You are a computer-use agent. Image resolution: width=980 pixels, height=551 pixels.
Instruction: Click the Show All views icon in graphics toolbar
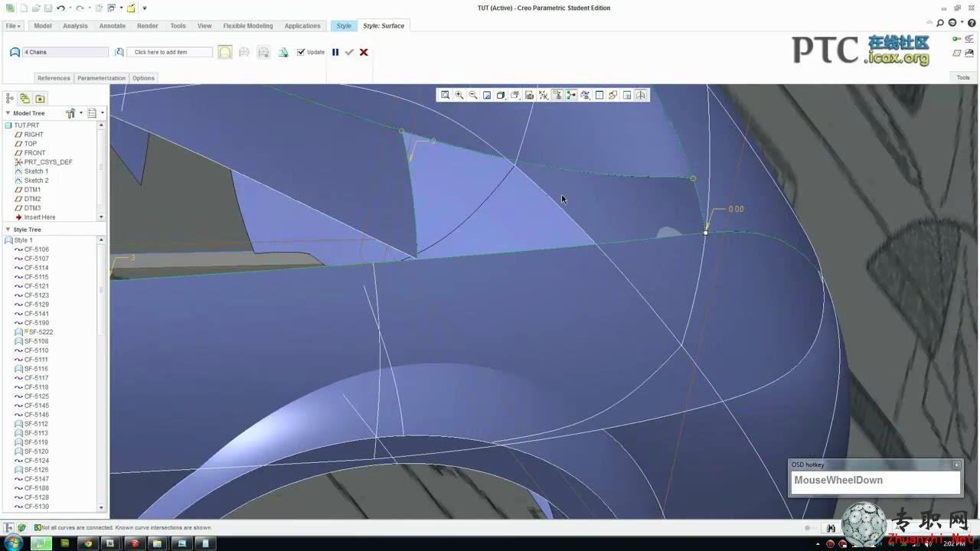(x=613, y=95)
